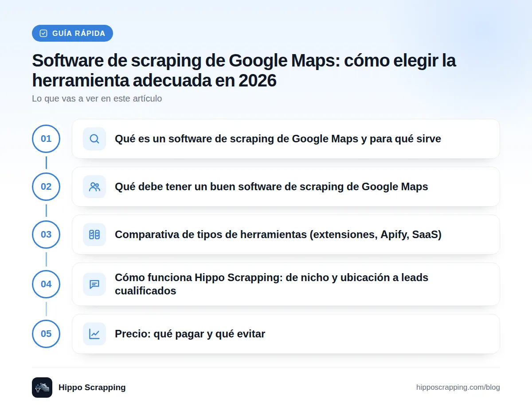Viewport: 532px width, 419px height.
Task: Click the people icon in item 02
Action: [94, 187]
